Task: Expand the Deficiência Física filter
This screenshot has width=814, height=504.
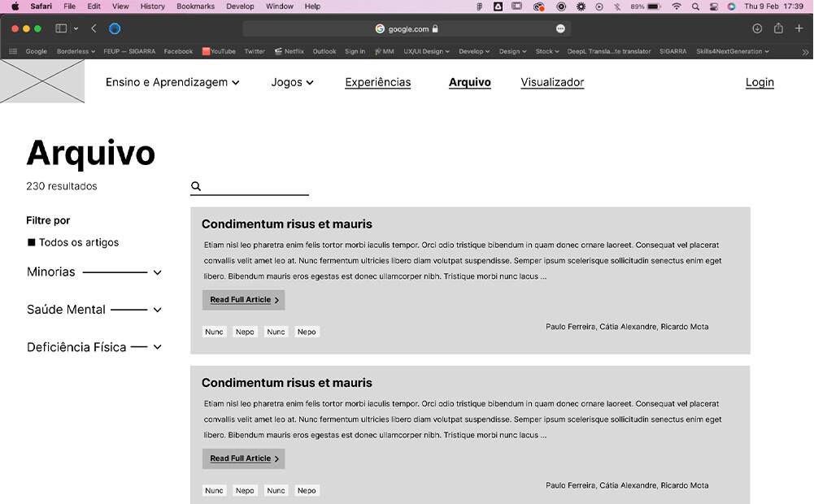Action: tap(157, 347)
